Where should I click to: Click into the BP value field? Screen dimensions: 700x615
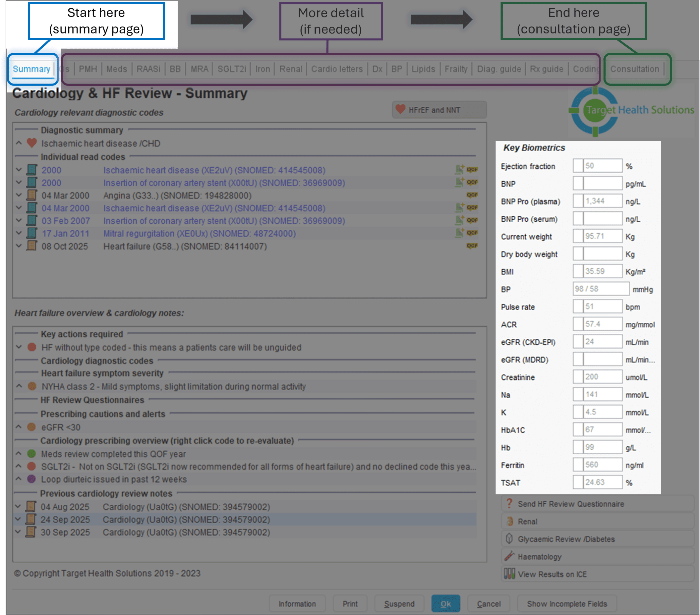(x=600, y=289)
